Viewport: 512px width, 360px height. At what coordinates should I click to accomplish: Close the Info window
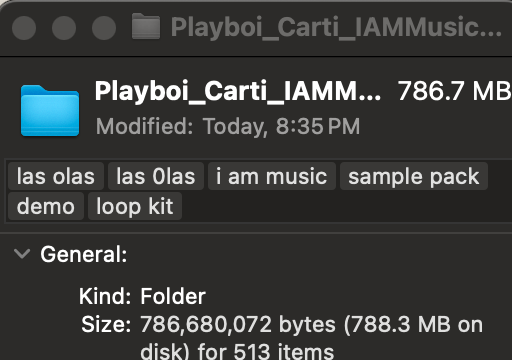24,27
